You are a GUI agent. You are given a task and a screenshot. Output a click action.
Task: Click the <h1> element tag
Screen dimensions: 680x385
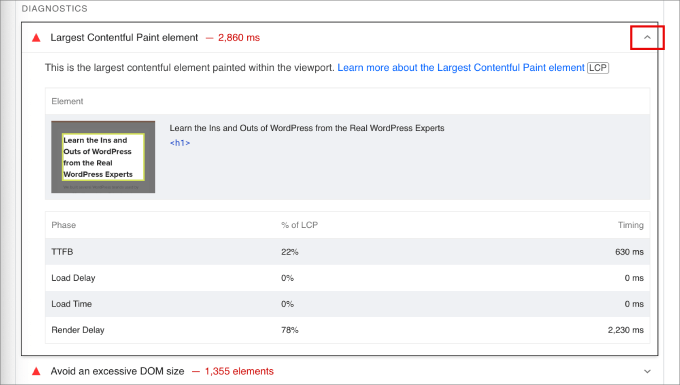pyautogui.click(x=180, y=143)
